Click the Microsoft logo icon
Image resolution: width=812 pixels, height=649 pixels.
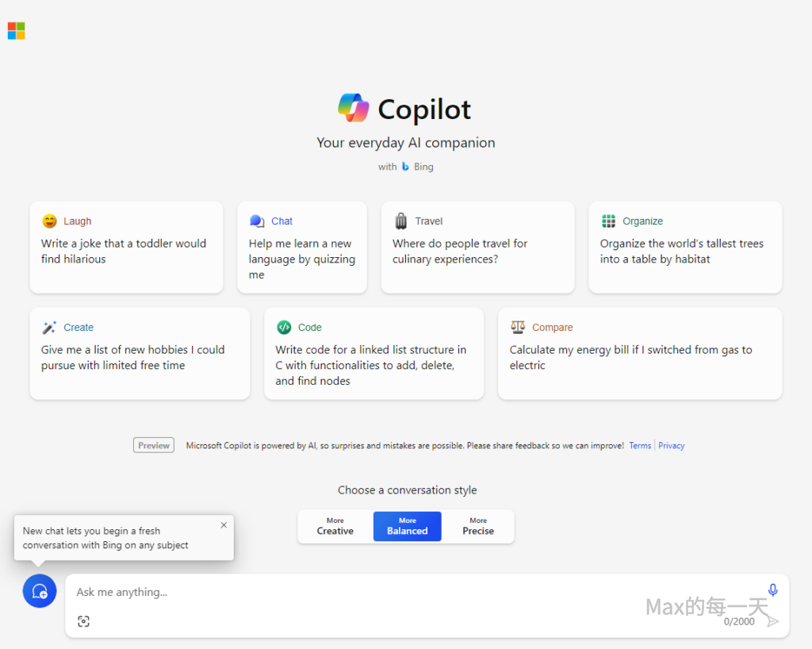pyautogui.click(x=16, y=31)
